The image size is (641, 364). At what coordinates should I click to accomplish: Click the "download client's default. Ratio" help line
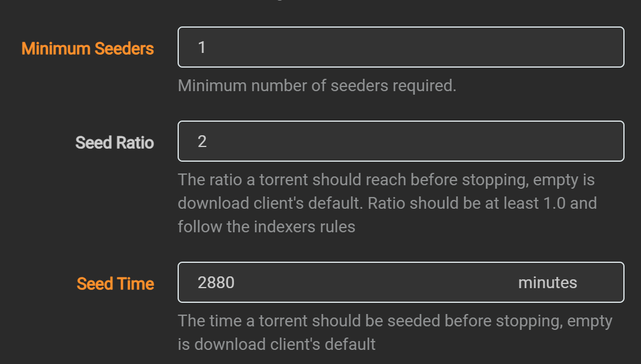tap(387, 203)
